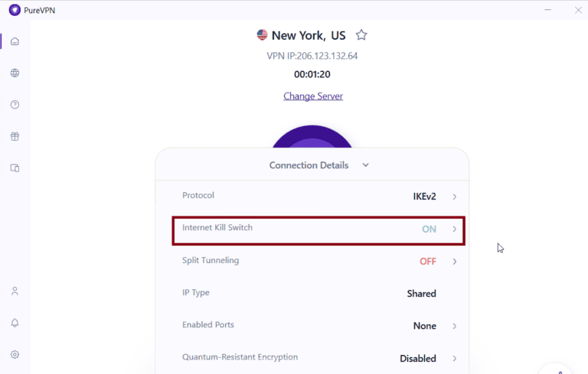Expand the Enabled Ports arrow
The image size is (588, 374).
(454, 326)
